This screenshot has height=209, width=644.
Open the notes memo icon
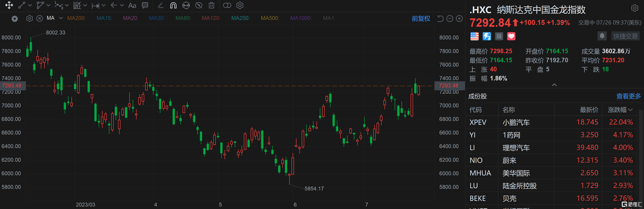pos(499,36)
